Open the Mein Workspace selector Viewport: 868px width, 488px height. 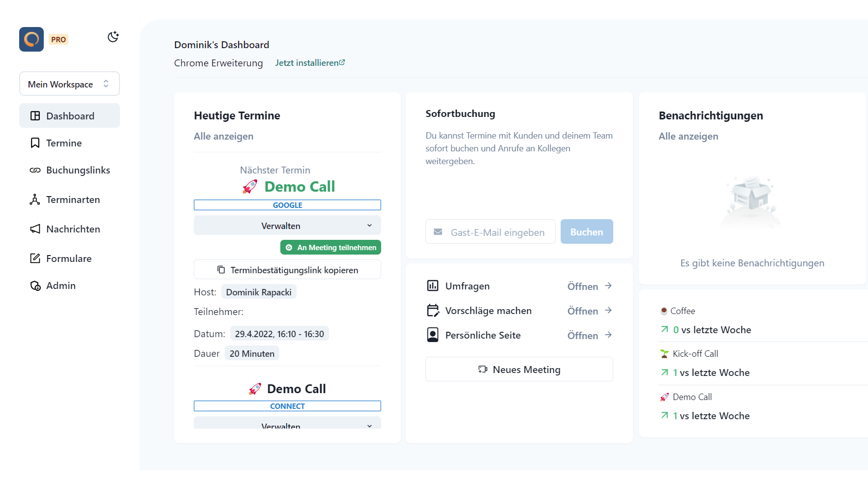click(69, 84)
